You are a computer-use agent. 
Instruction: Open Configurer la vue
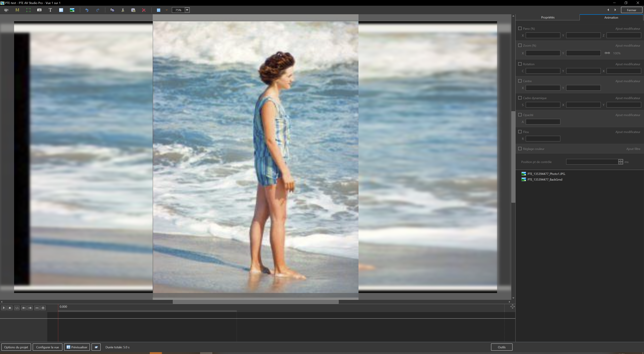[x=47, y=347]
